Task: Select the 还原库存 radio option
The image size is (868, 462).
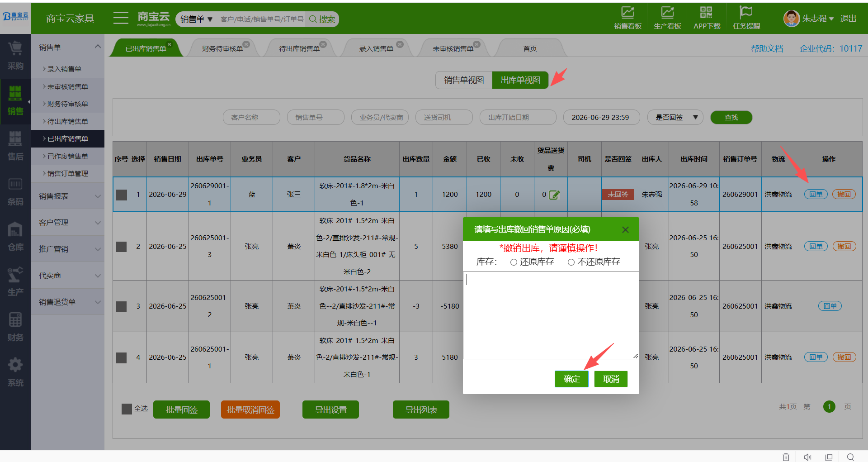Action: [514, 262]
